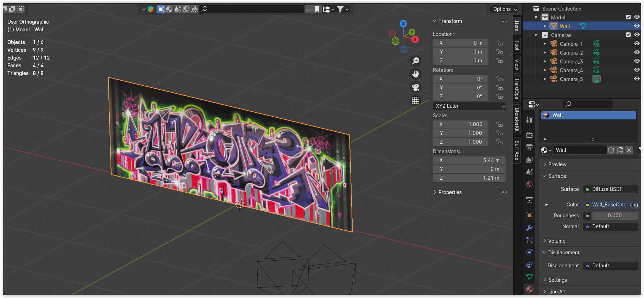Open the Collection properties tab icon
Screen dimensions: 644x298
click(529, 200)
